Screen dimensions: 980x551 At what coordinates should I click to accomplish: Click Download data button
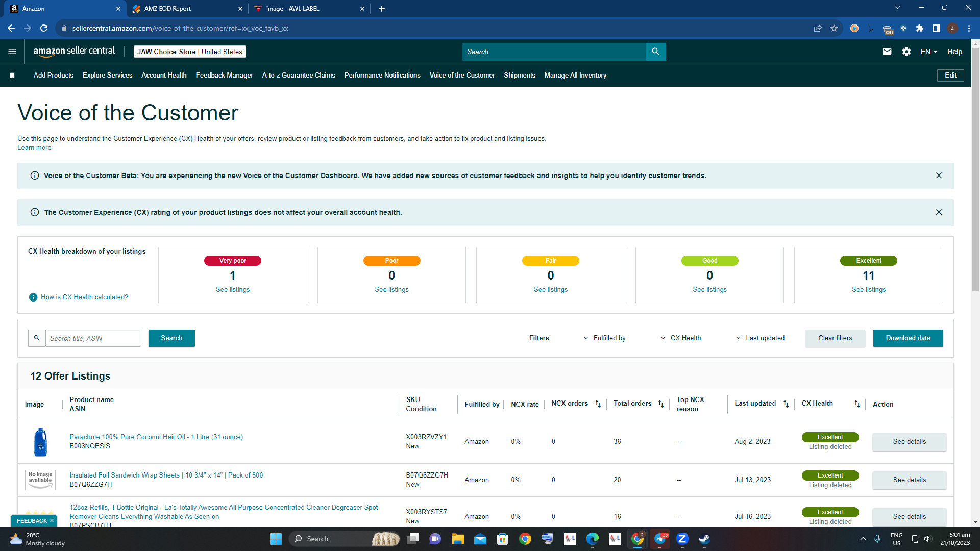(908, 338)
